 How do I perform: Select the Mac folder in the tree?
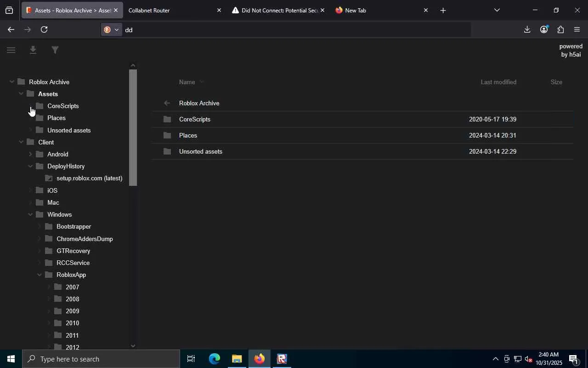pos(53,202)
